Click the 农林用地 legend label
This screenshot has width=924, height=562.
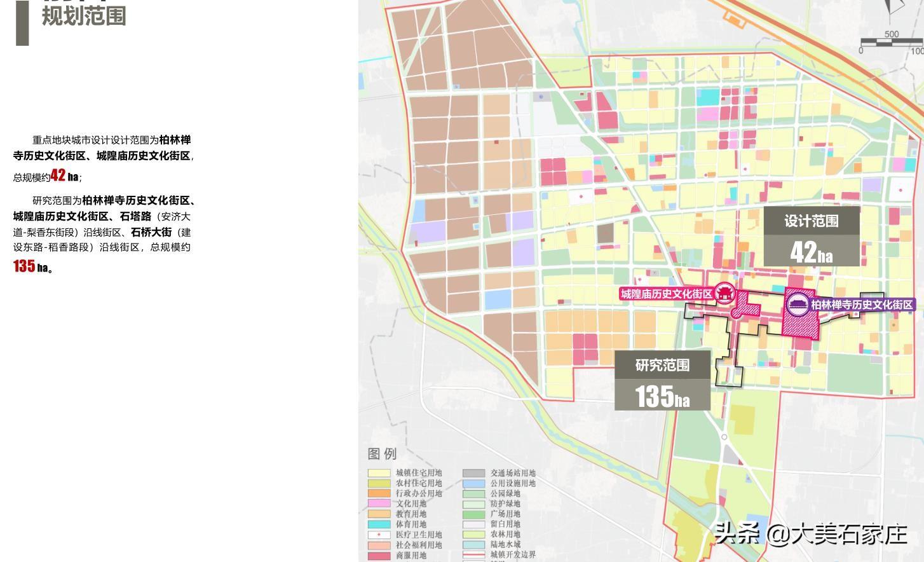click(505, 535)
